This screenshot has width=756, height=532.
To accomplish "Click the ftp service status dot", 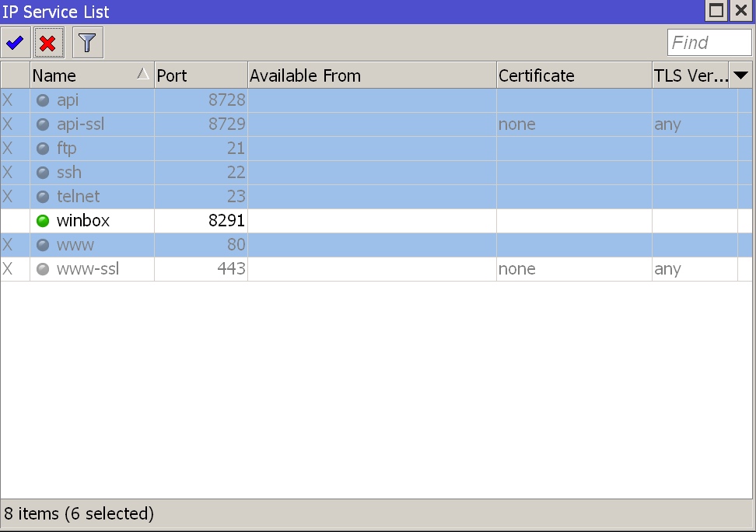I will 43,149.
